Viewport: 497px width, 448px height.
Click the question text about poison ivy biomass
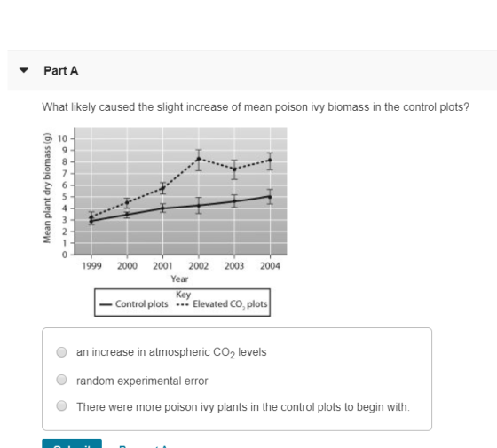click(256, 107)
